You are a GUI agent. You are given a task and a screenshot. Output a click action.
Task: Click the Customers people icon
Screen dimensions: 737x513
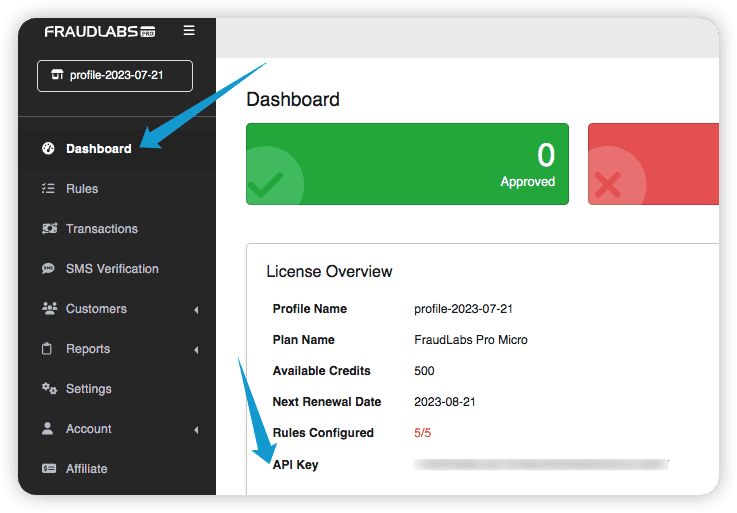pos(49,308)
